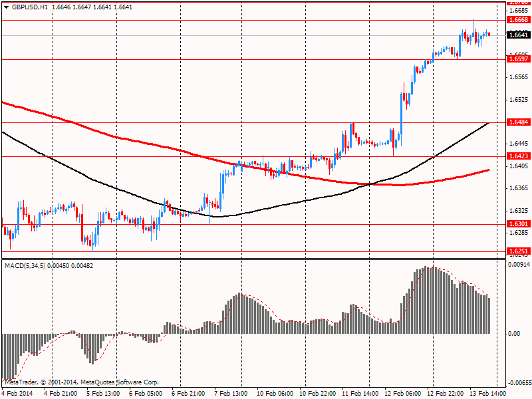Screen dimensions: 532x399
Task: Click the 7 Feb 13:00 time axis label
Action: coord(231,393)
